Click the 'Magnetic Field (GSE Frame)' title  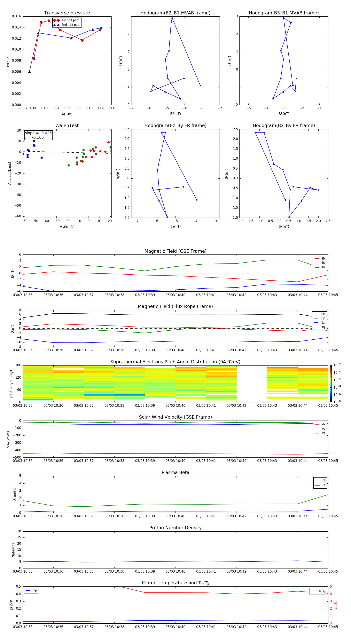tap(175, 251)
